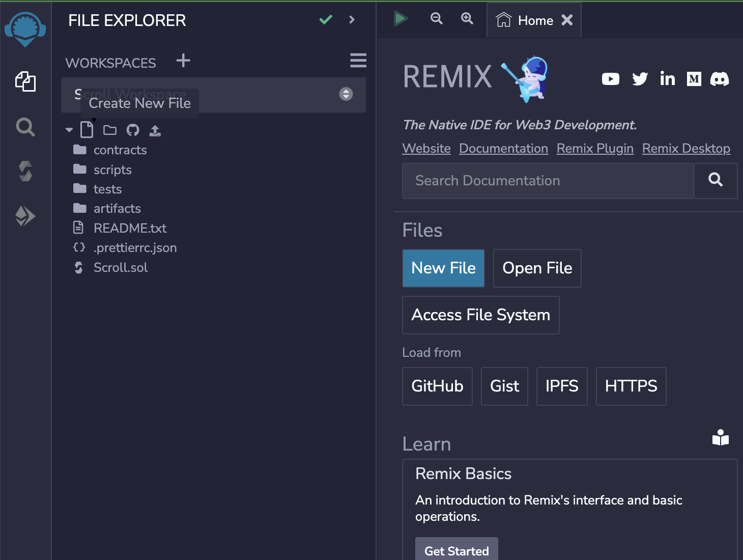Open the Search in files icon

click(x=25, y=127)
